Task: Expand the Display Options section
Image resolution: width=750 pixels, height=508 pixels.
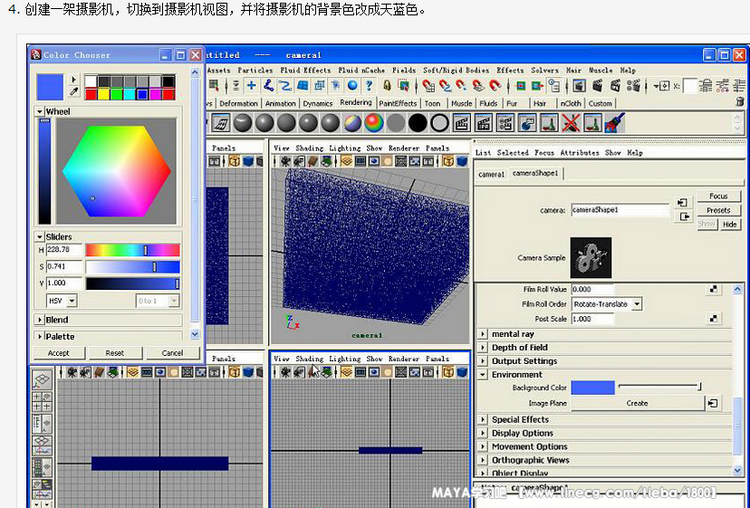Action: pos(483,433)
